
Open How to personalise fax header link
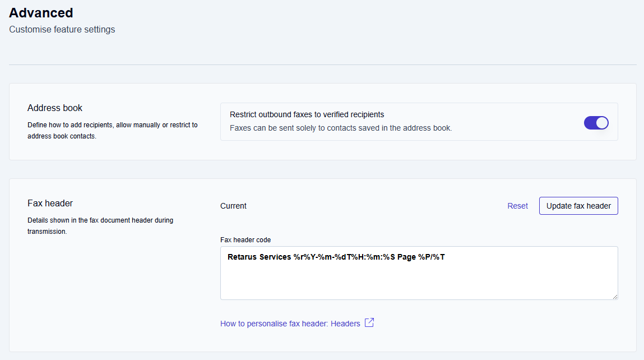(290, 324)
